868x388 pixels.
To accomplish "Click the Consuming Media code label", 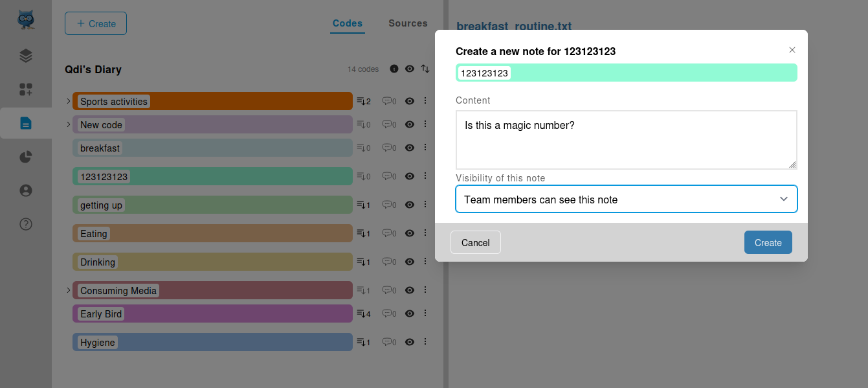I will click(118, 291).
